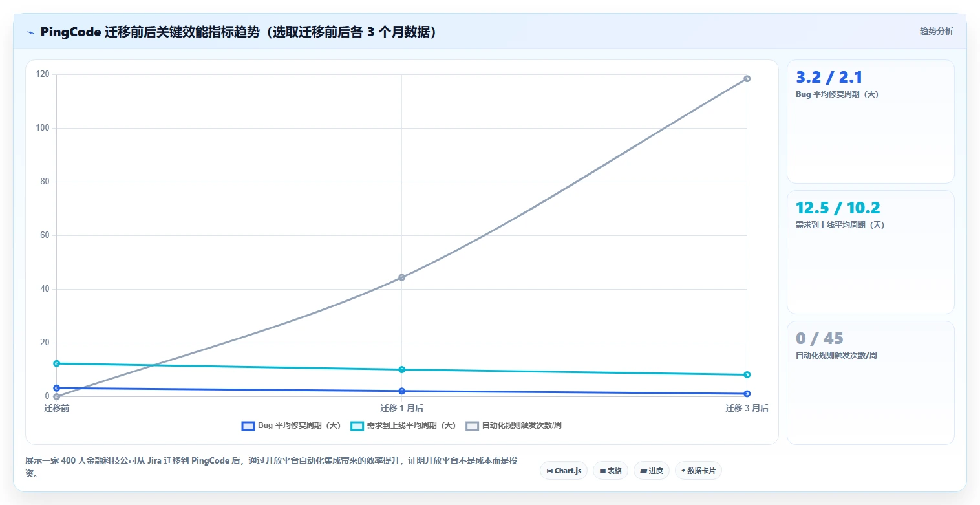Click the 数据卡片 tag button
Image resolution: width=980 pixels, height=505 pixels.
pos(698,471)
